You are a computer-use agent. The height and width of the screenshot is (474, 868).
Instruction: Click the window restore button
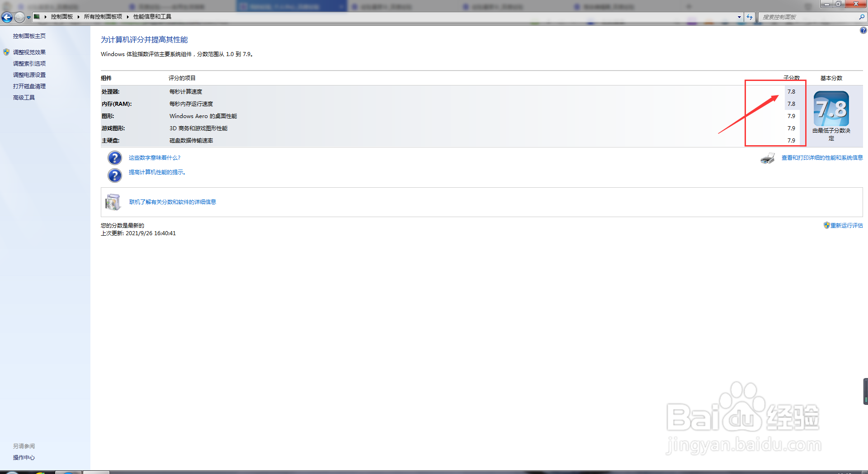(x=839, y=4)
